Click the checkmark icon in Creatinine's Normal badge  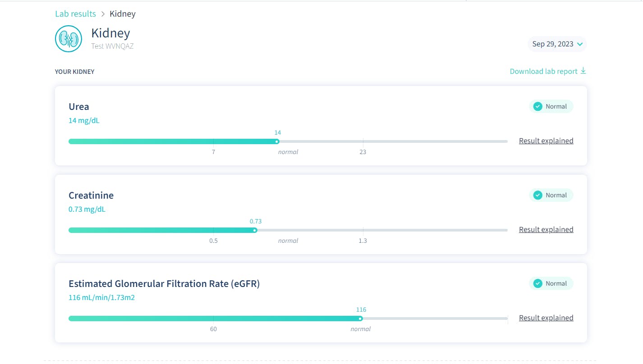pos(537,195)
